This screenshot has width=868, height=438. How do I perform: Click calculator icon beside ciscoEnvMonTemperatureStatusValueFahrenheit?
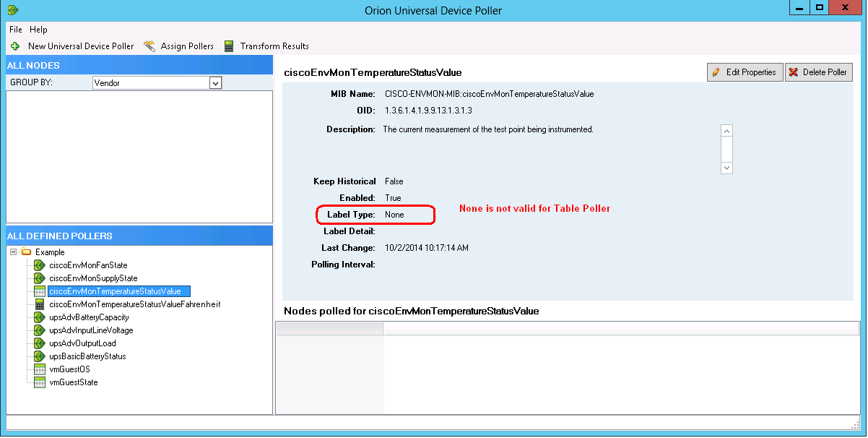(40, 304)
